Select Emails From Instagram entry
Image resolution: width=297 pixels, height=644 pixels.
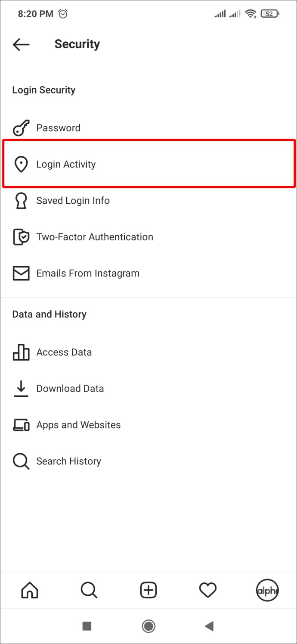pyautogui.click(x=88, y=273)
